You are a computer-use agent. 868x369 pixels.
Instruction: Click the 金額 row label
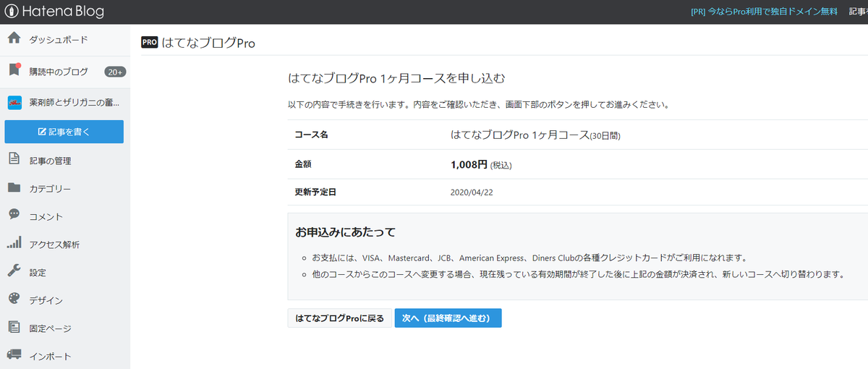point(303,164)
